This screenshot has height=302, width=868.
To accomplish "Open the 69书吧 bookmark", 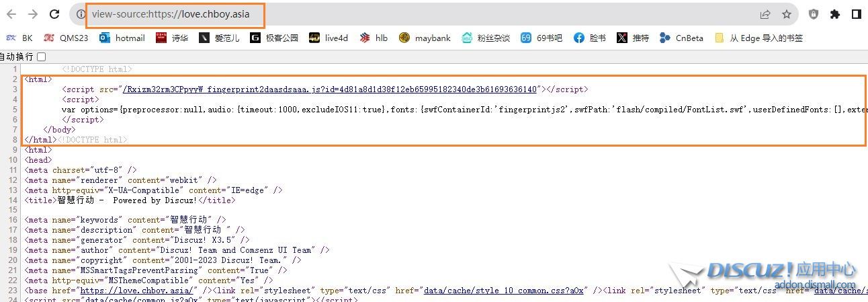I will click(541, 38).
